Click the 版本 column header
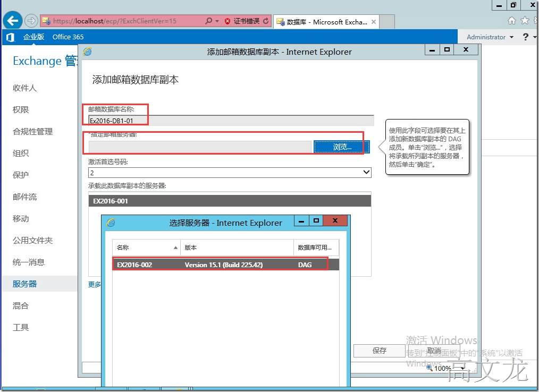Image resolution: width=539 pixels, height=392 pixels. (237, 248)
